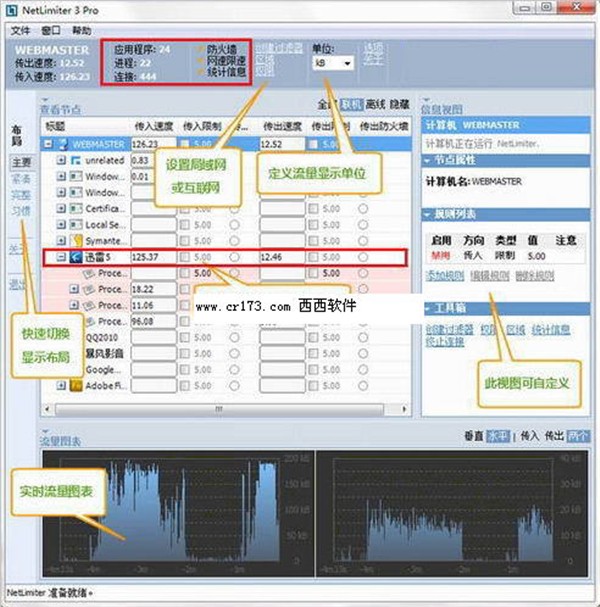Click 统计信息 link in 工具箱
This screenshot has height=607, width=600.
click(x=550, y=329)
